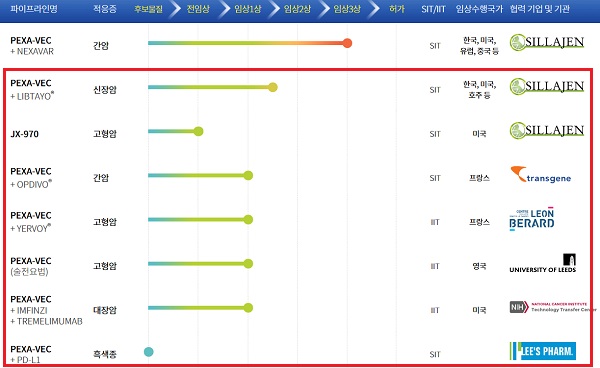
Task: Click 미국 country in the JX-970 row
Action: [479, 134]
